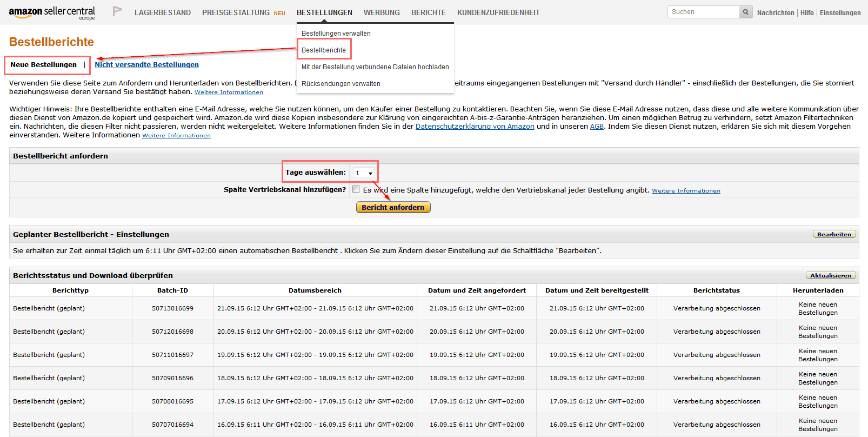
Task: Switch to the Neue Bestellungen tab
Action: point(44,65)
